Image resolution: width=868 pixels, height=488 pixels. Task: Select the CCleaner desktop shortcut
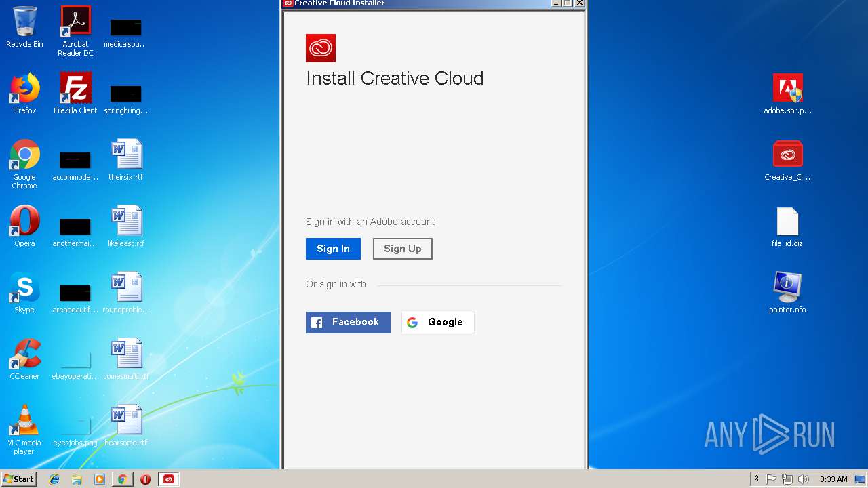coord(24,359)
